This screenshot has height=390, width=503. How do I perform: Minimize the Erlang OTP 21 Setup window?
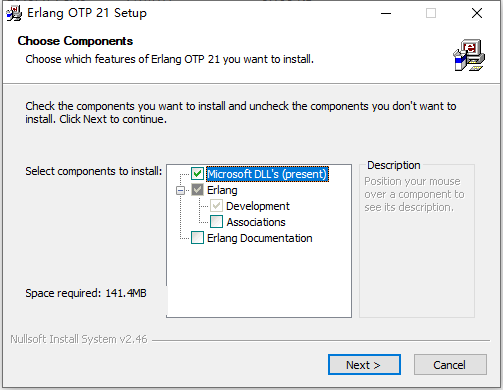(x=386, y=13)
